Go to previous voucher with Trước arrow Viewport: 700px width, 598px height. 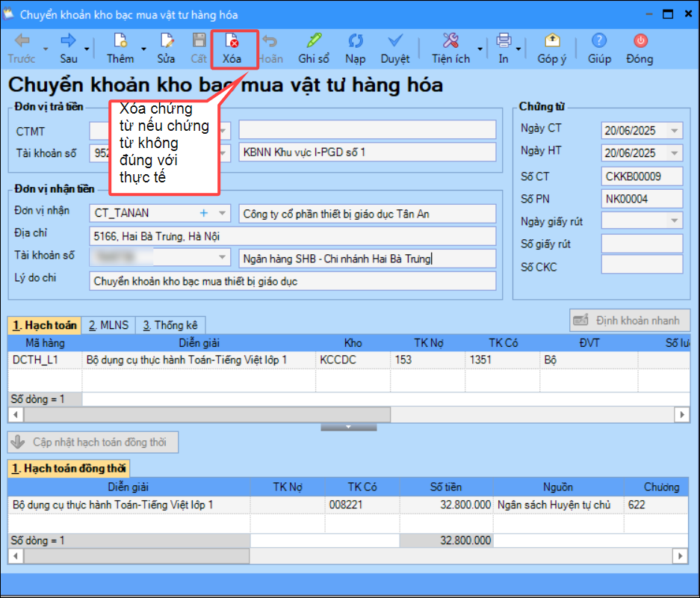coord(21,49)
